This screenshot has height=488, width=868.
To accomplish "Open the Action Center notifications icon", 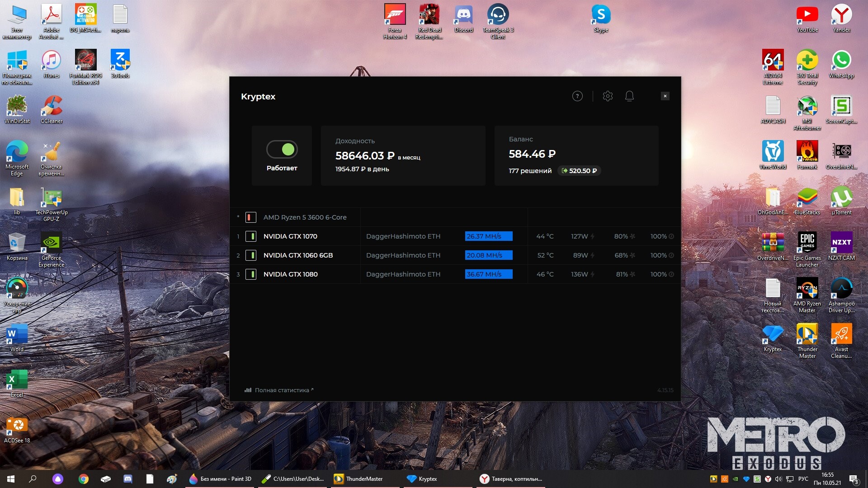I will coord(854,479).
